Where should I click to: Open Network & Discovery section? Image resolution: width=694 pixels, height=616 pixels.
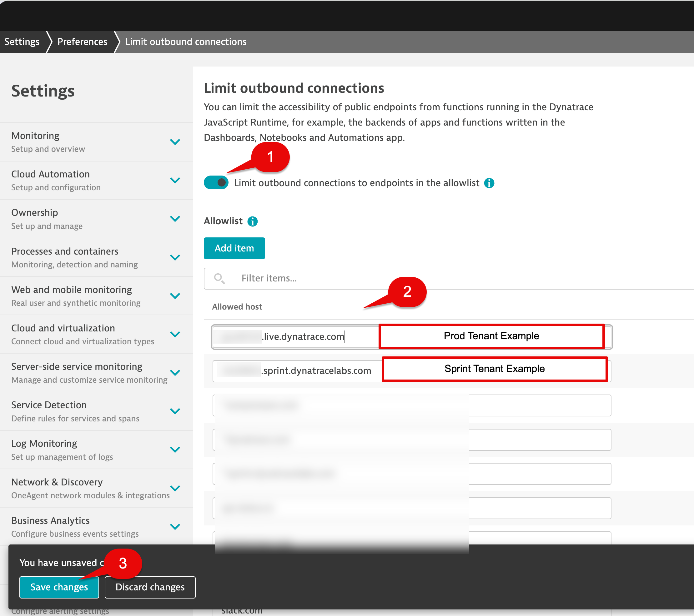(96, 489)
